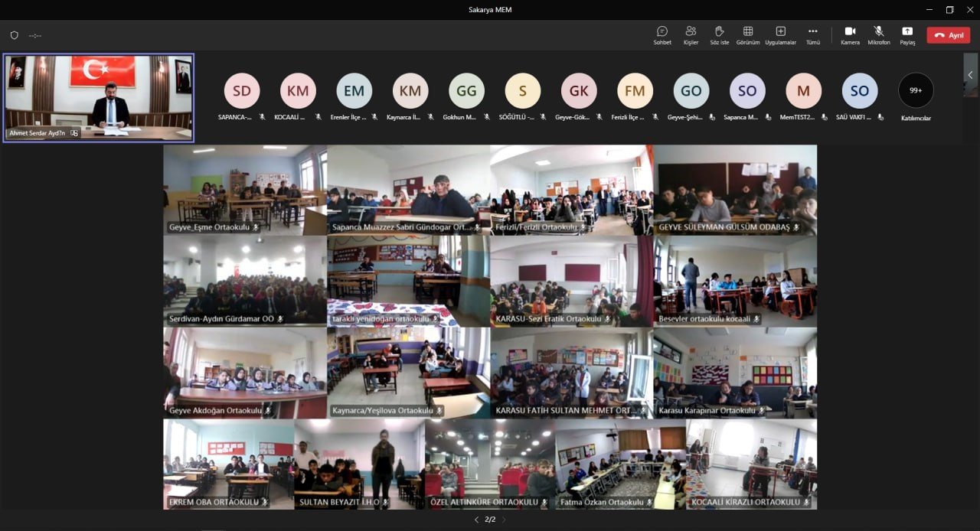The height and width of the screenshot is (531, 980).
Task: Click the KARASU-Sezi Eratik Ortaokulu video tile
Action: tap(572, 280)
